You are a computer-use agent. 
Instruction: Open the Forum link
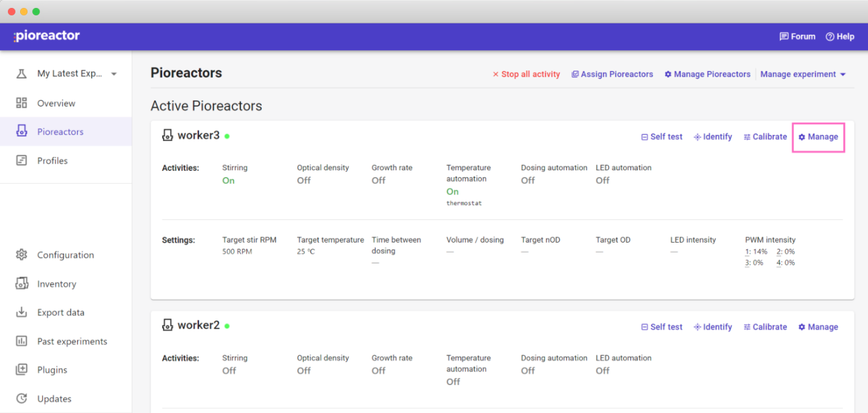[x=797, y=37]
